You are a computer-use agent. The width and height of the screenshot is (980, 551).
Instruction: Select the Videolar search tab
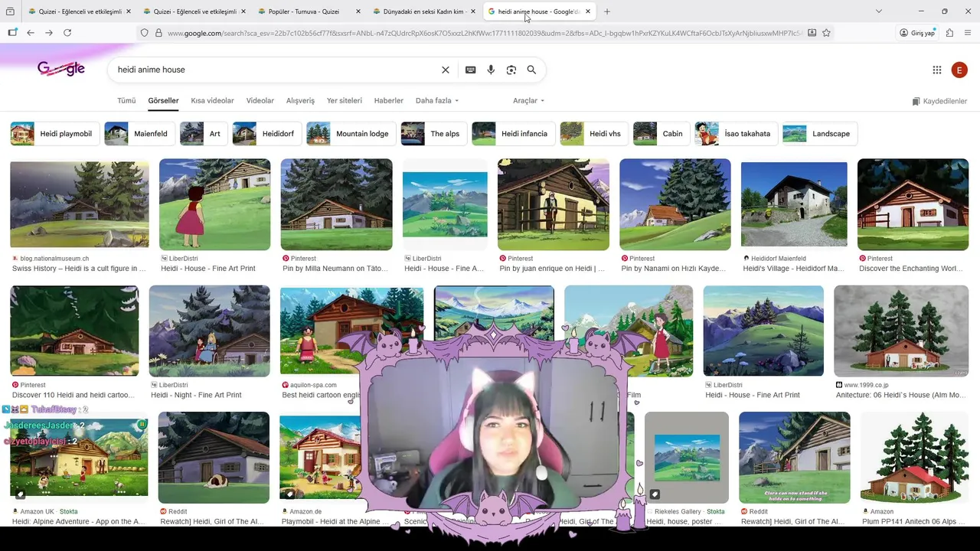tap(260, 100)
